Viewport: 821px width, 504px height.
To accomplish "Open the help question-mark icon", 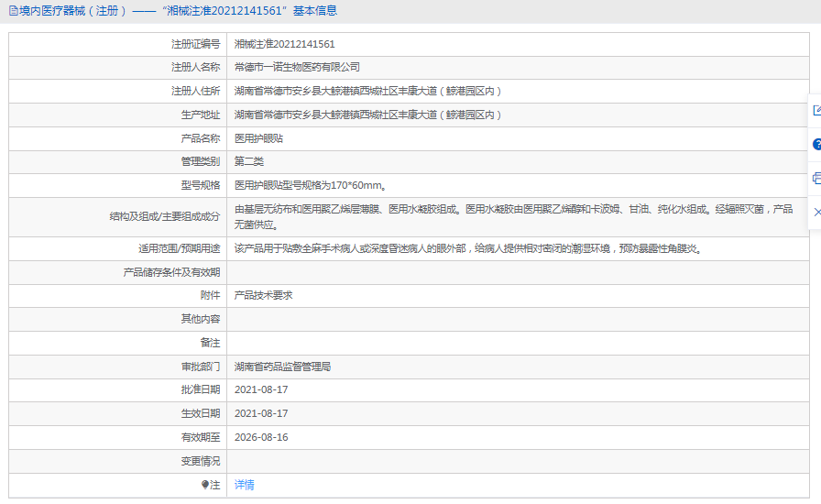I will (x=816, y=145).
